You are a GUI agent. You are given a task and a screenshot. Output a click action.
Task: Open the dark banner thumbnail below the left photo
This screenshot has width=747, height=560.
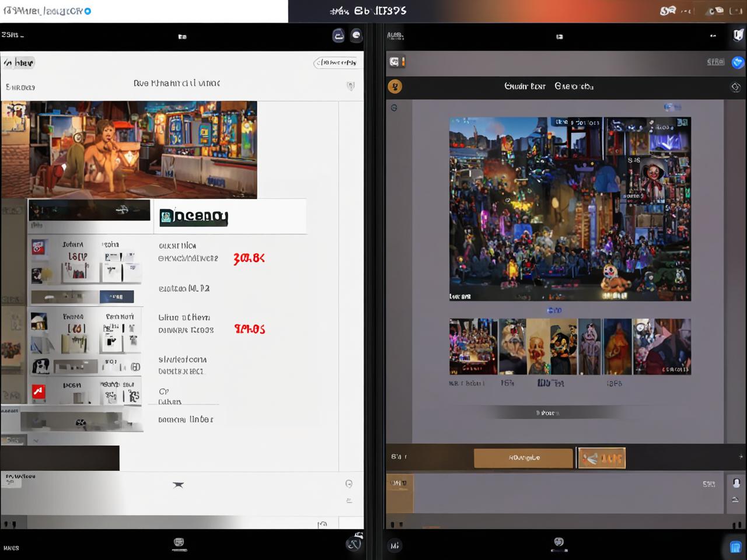(x=89, y=210)
